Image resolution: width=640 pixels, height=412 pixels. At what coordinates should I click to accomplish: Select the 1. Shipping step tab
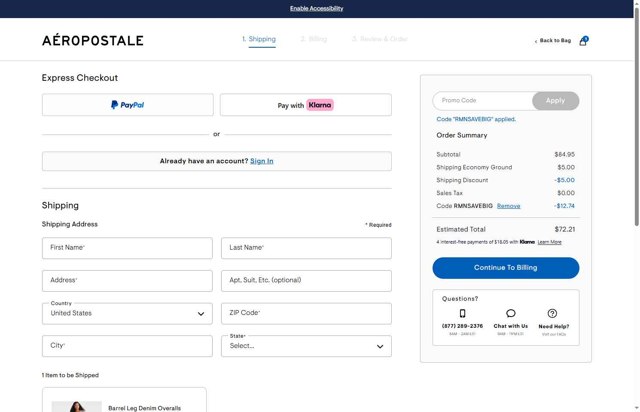tap(259, 39)
